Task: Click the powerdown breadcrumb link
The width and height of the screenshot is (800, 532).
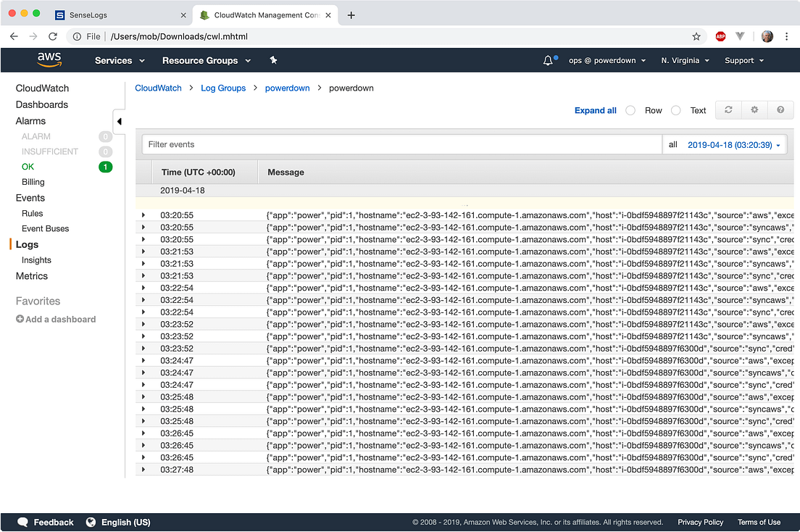Action: [287, 88]
